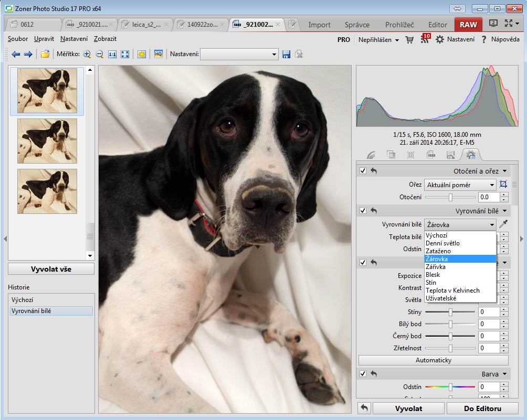Disable the Vyrovnání bílé section checkbox
Image resolution: width=527 pixels, height=420 pixels.
tap(363, 211)
